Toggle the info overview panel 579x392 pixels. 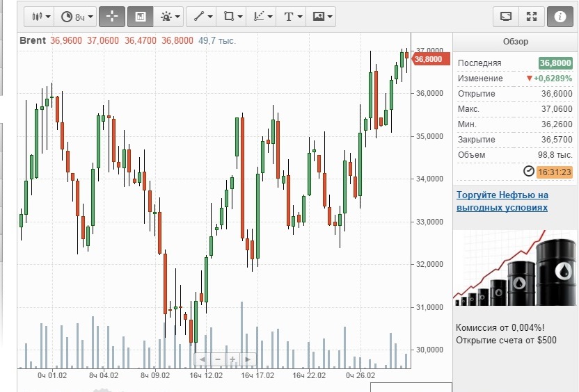click(x=560, y=16)
